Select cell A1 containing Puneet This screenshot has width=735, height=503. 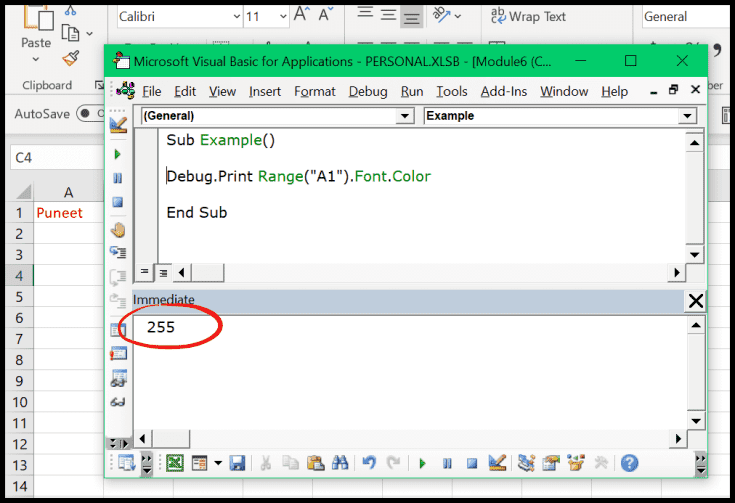[x=68, y=213]
